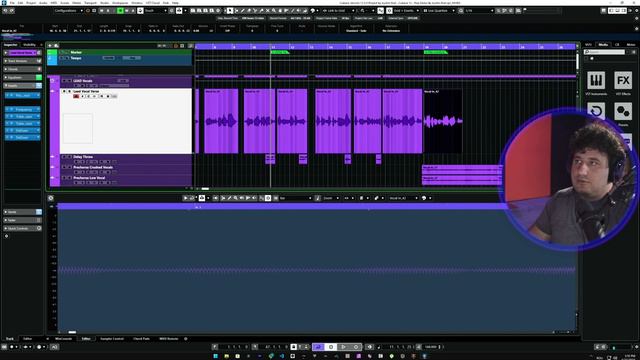The image size is (640, 360).
Task: Toggle Mute on Lead Vocal Verse track
Action: coord(64,91)
